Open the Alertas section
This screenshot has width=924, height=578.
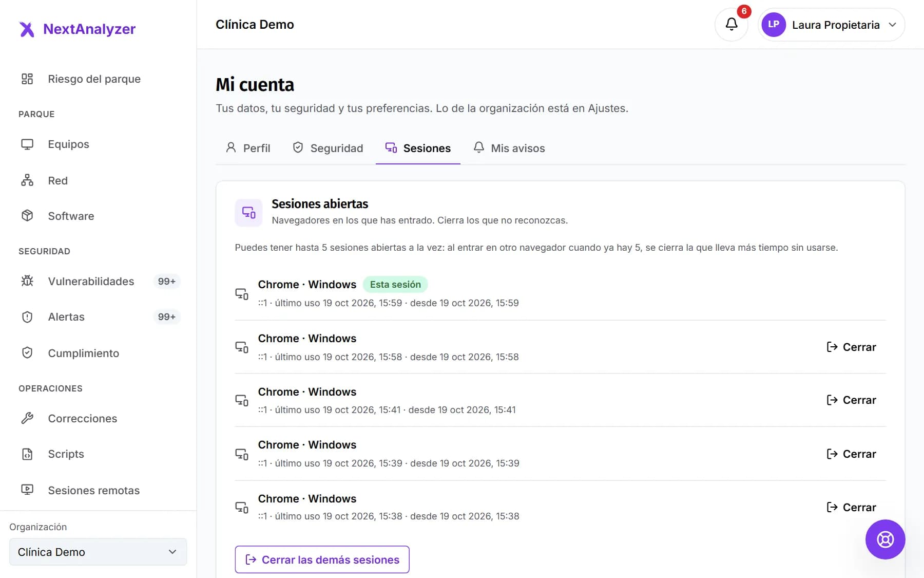pyautogui.click(x=98, y=317)
